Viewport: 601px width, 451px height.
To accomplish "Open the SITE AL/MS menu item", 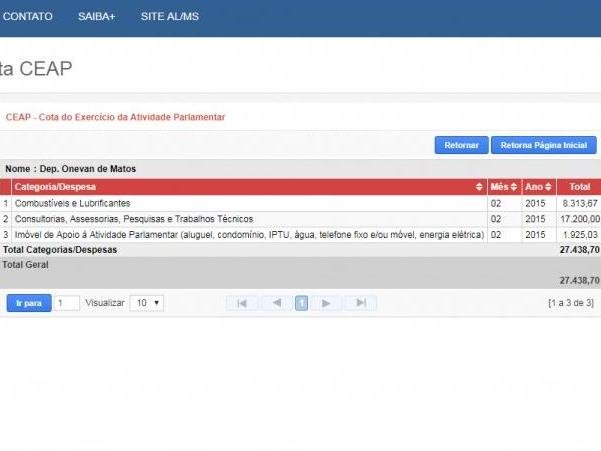I will 170,16.
